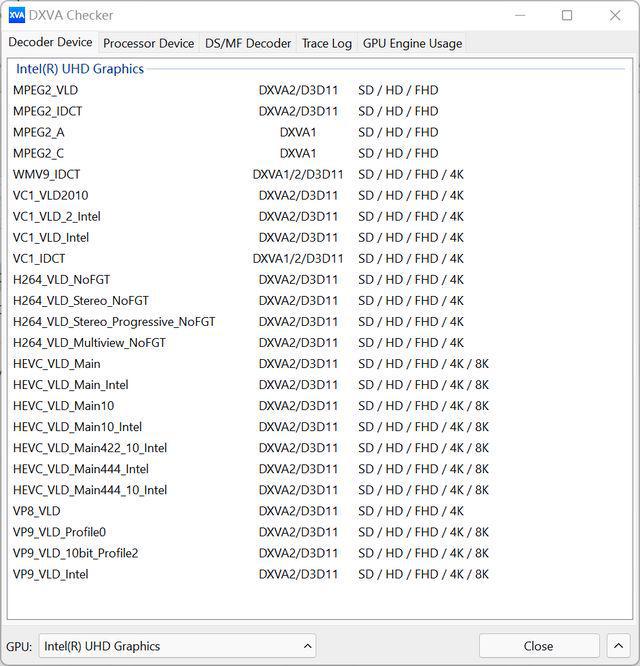Image resolution: width=640 pixels, height=666 pixels.
Task: Open the GPU selection dropdown
Action: pyautogui.click(x=178, y=646)
